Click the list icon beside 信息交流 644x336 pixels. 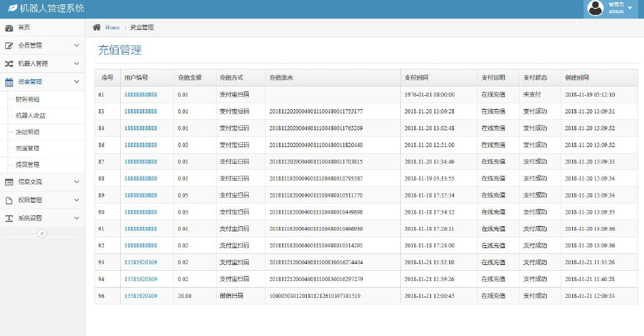point(10,182)
